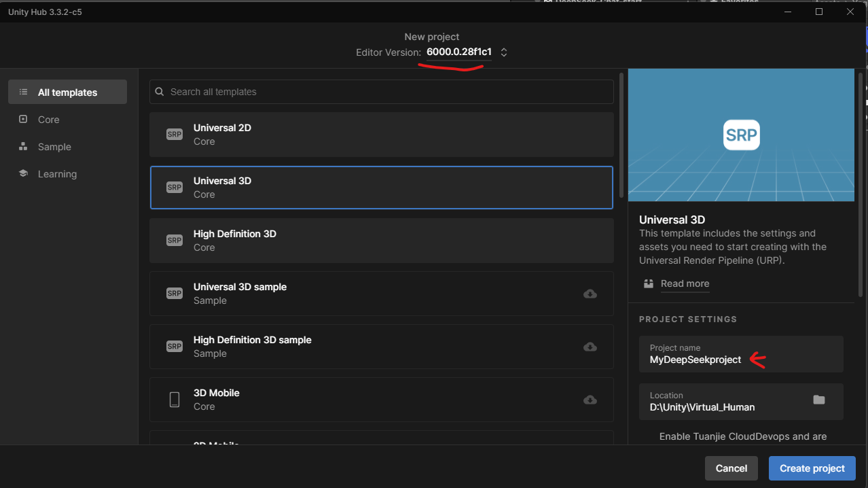Select the High Definition 3D sample template
Image resolution: width=868 pixels, height=488 pixels.
(x=381, y=347)
